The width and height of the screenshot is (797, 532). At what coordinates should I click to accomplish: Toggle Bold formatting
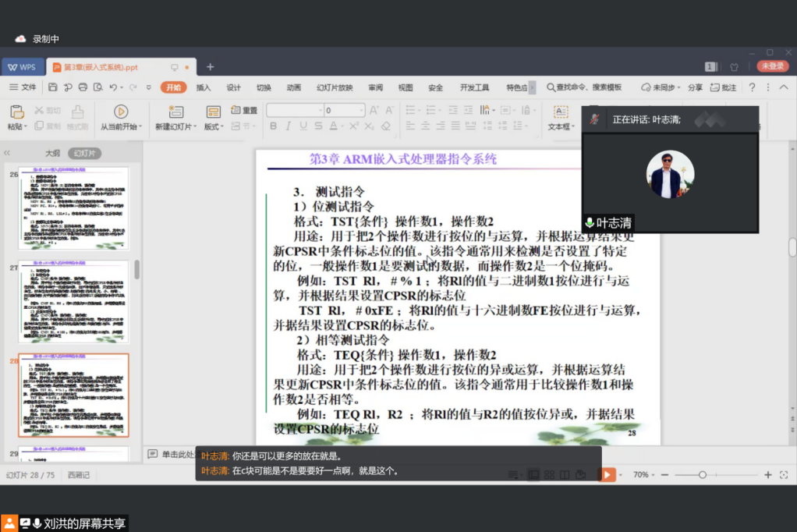[274, 126]
